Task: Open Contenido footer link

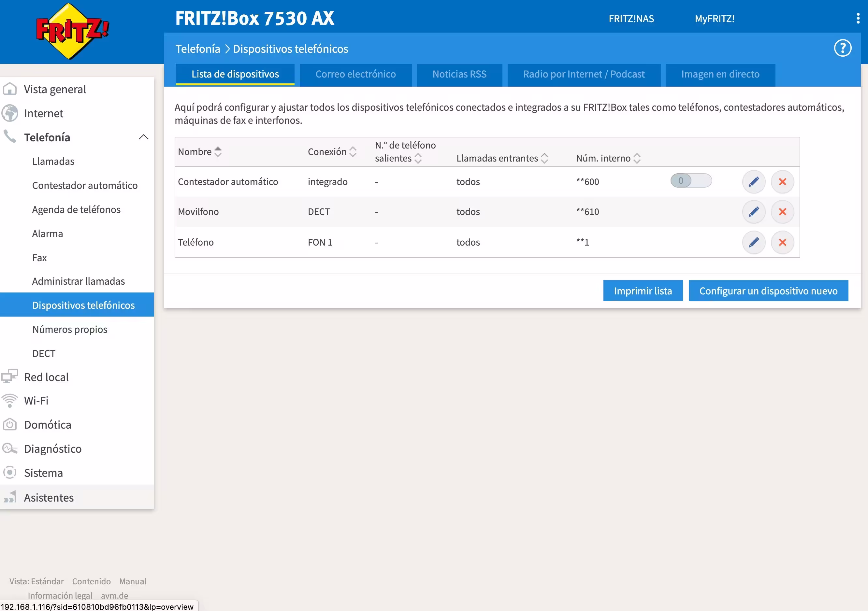Action: 92,581
